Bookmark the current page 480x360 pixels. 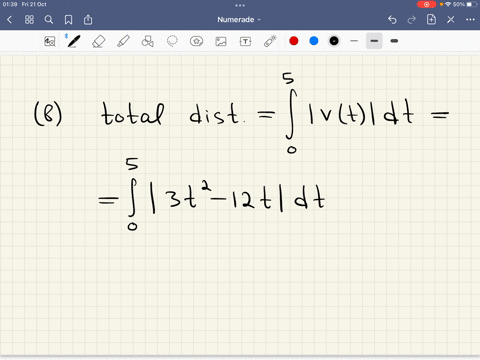[68, 20]
